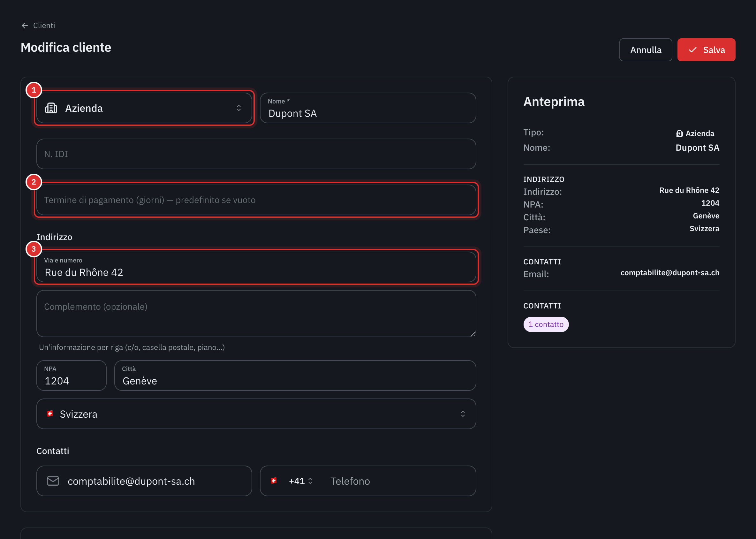Click the chevron arrows in the Azienda selector
The height and width of the screenshot is (539, 756).
click(238, 108)
